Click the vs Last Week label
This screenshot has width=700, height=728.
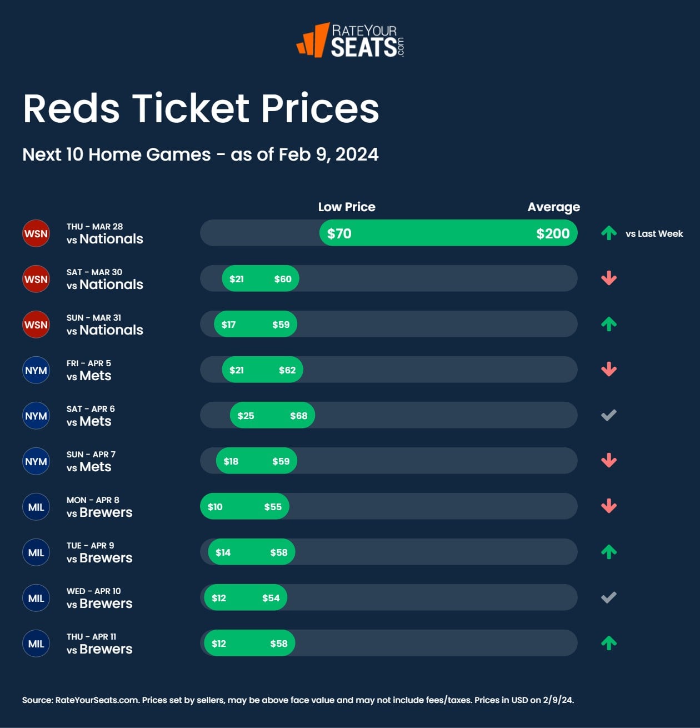(654, 234)
